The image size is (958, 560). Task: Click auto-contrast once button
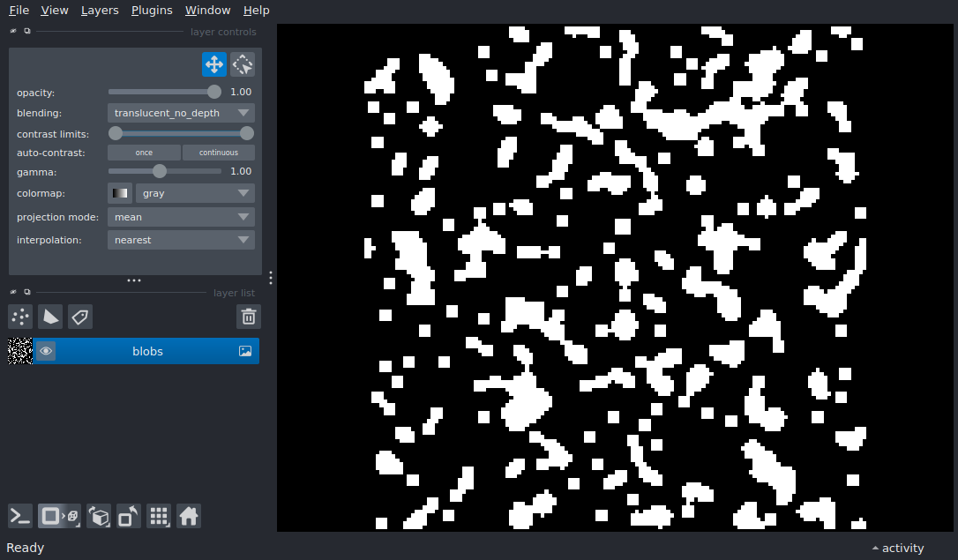click(144, 153)
